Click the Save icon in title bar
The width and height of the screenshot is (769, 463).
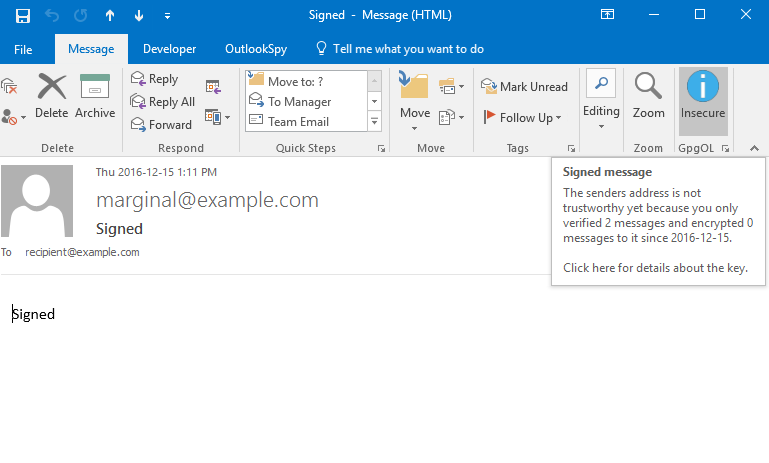[x=22, y=15]
